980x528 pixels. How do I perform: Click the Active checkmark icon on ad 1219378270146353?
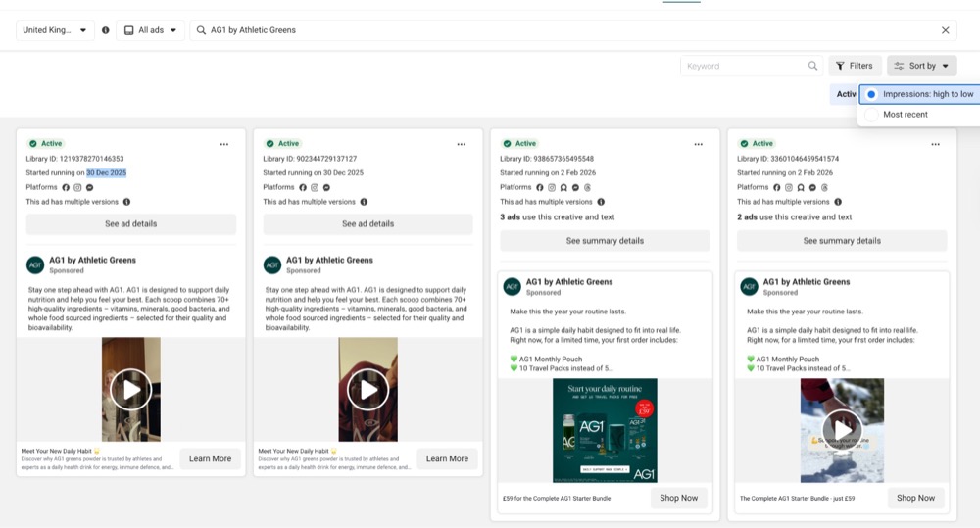pos(33,144)
